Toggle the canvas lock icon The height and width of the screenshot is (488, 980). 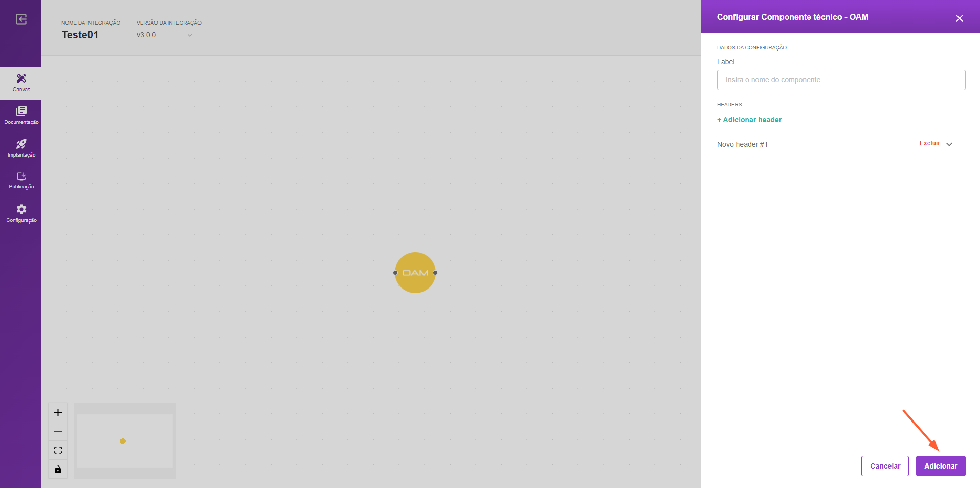click(x=58, y=469)
